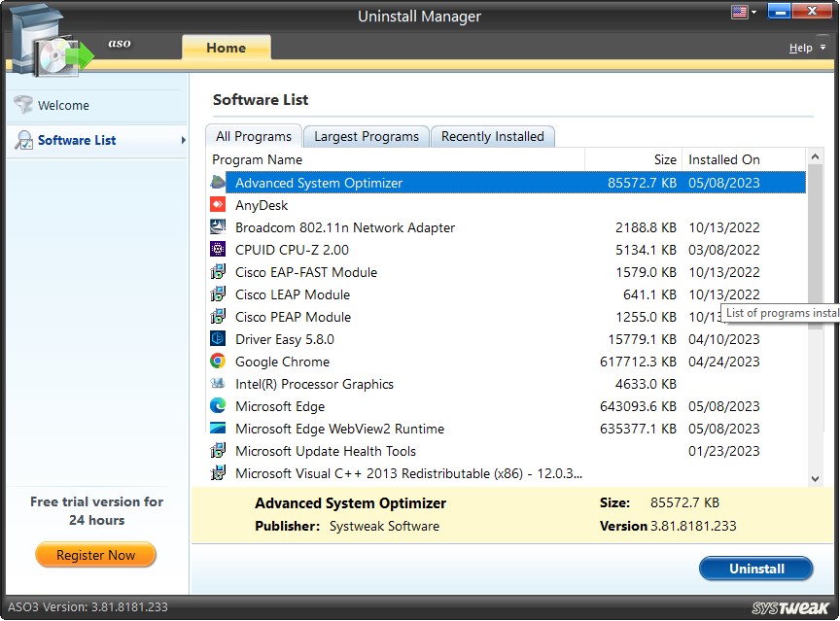Click the CPUID CPU-Z icon
Screen dimensions: 840x621
coord(218,250)
